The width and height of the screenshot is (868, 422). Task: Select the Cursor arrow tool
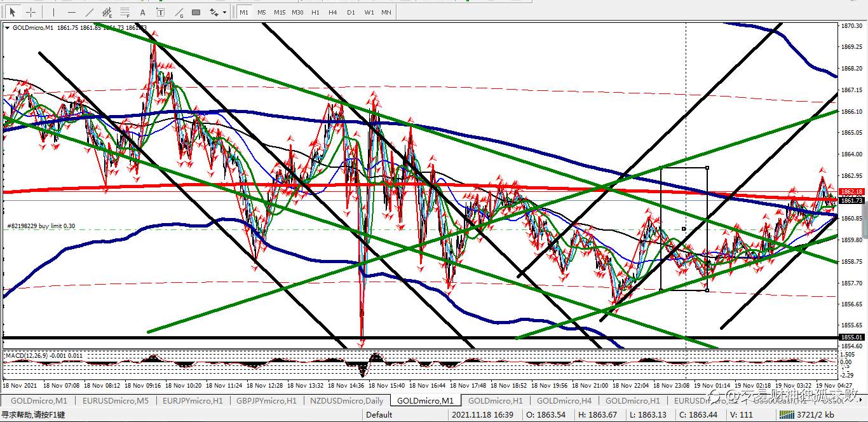(x=12, y=12)
